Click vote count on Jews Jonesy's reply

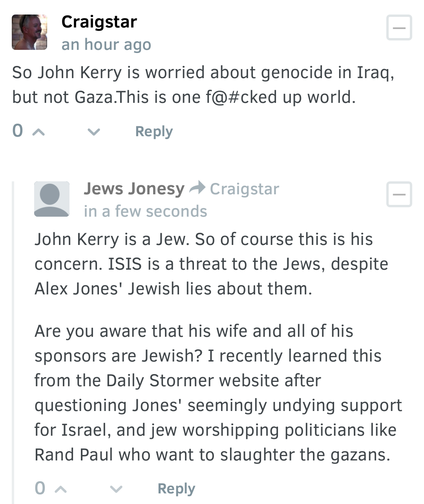pyautogui.click(x=40, y=488)
